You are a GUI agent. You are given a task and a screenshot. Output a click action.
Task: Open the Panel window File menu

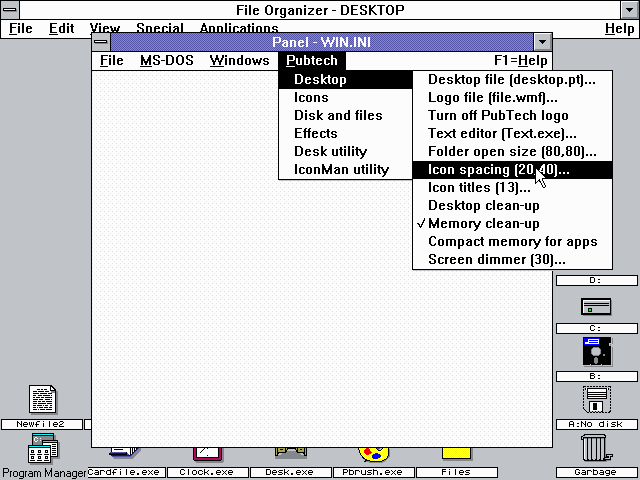tap(111, 60)
